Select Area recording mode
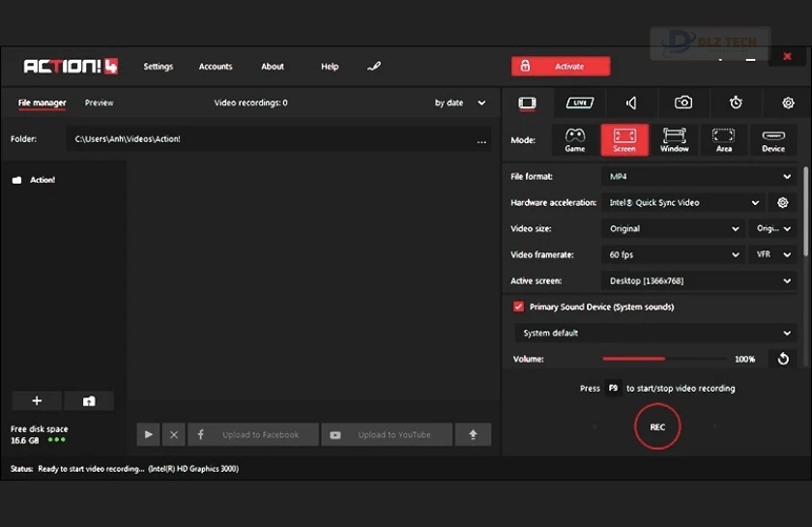Image resolution: width=812 pixels, height=527 pixels. click(723, 140)
